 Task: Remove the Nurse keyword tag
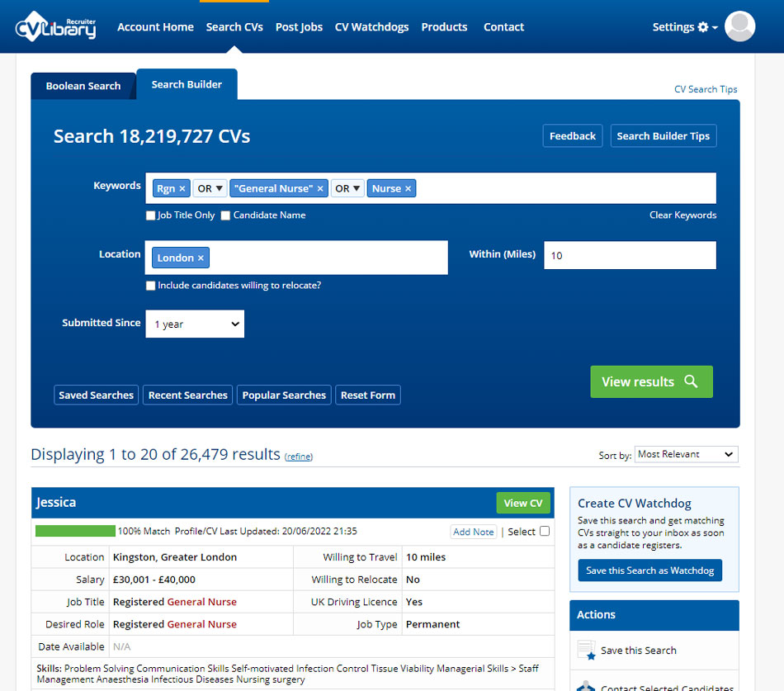(x=408, y=189)
